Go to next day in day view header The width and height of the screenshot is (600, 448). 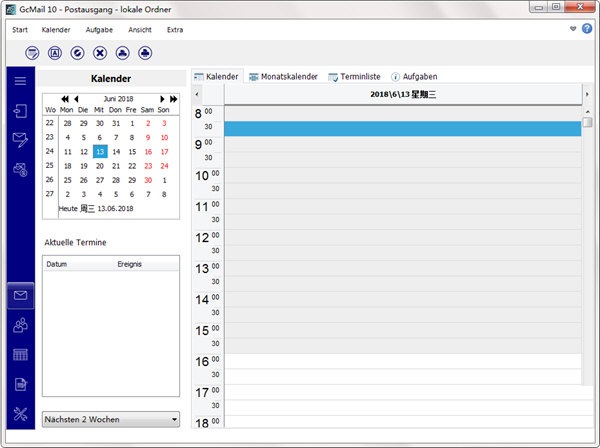(587, 94)
